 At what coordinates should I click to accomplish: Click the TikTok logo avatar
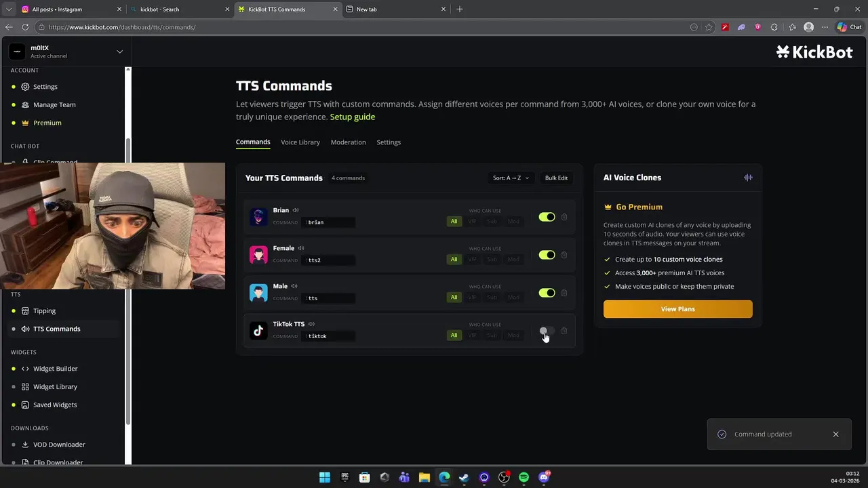[x=258, y=331]
